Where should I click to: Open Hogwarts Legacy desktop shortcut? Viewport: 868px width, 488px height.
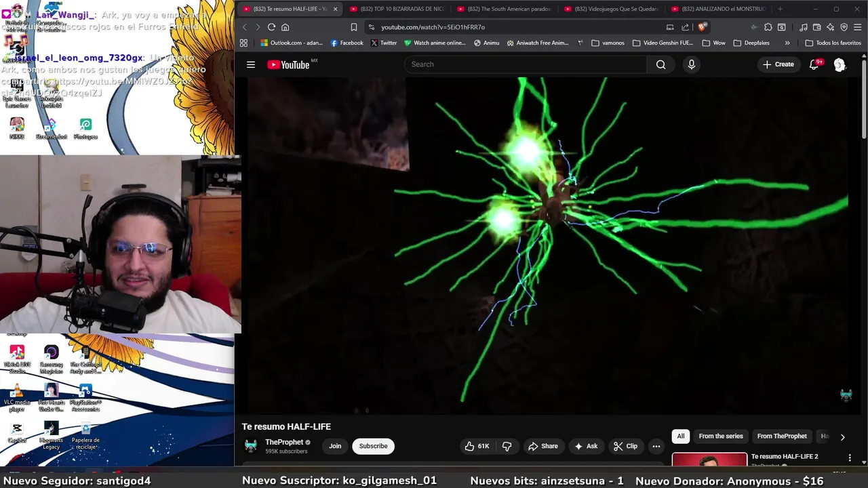tap(51, 435)
